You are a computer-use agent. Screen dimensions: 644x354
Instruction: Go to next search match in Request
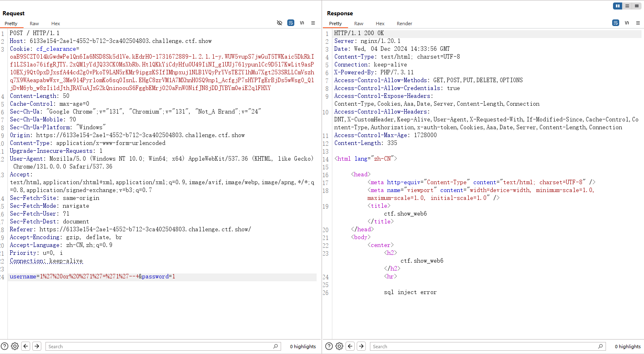tap(37, 346)
